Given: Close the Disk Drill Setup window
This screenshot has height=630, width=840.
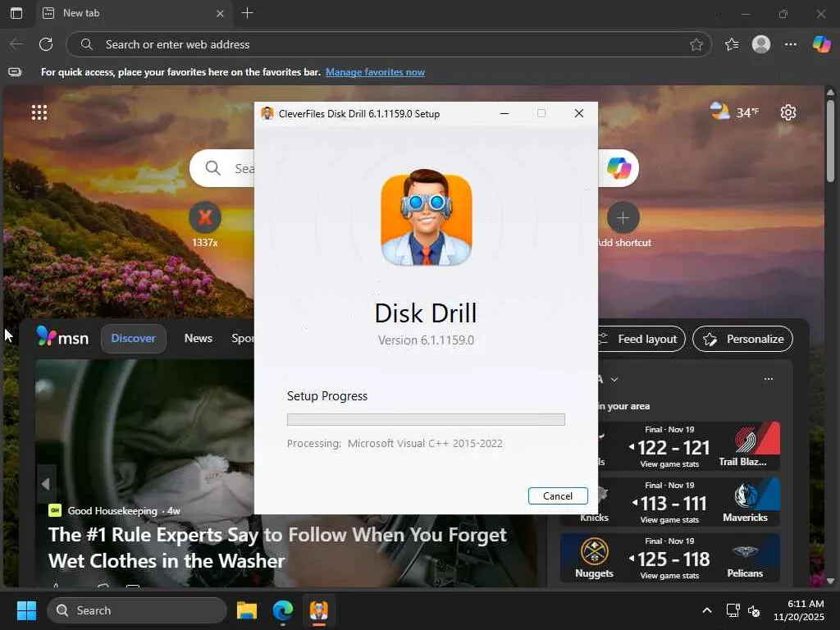Looking at the screenshot, I should [x=578, y=113].
